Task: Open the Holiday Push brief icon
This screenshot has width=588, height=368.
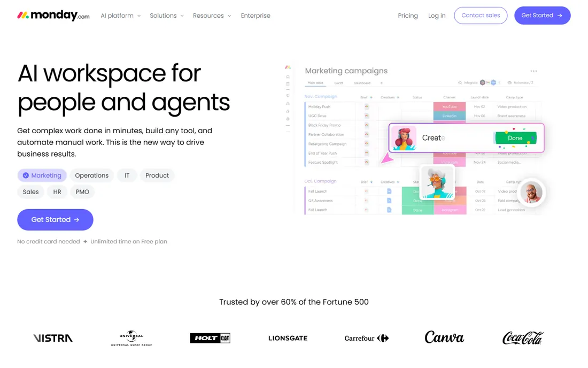Action: pyautogui.click(x=366, y=106)
